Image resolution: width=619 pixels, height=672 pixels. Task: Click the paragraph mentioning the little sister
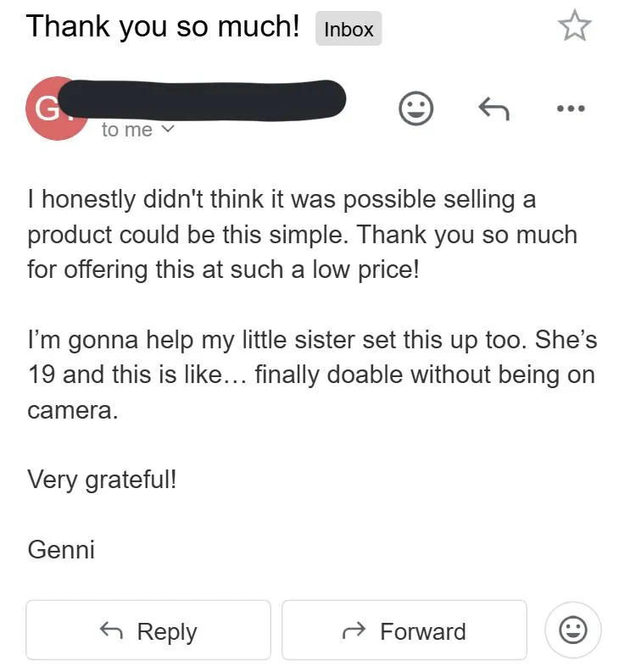[311, 375]
